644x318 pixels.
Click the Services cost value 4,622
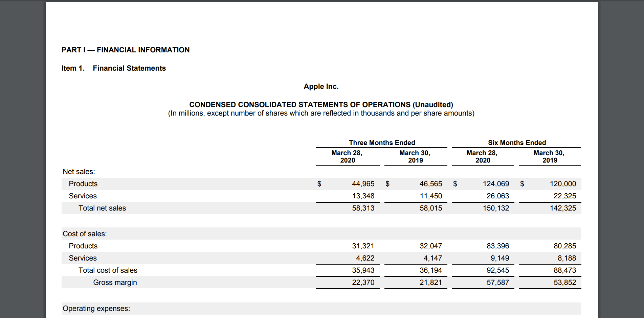tap(365, 258)
